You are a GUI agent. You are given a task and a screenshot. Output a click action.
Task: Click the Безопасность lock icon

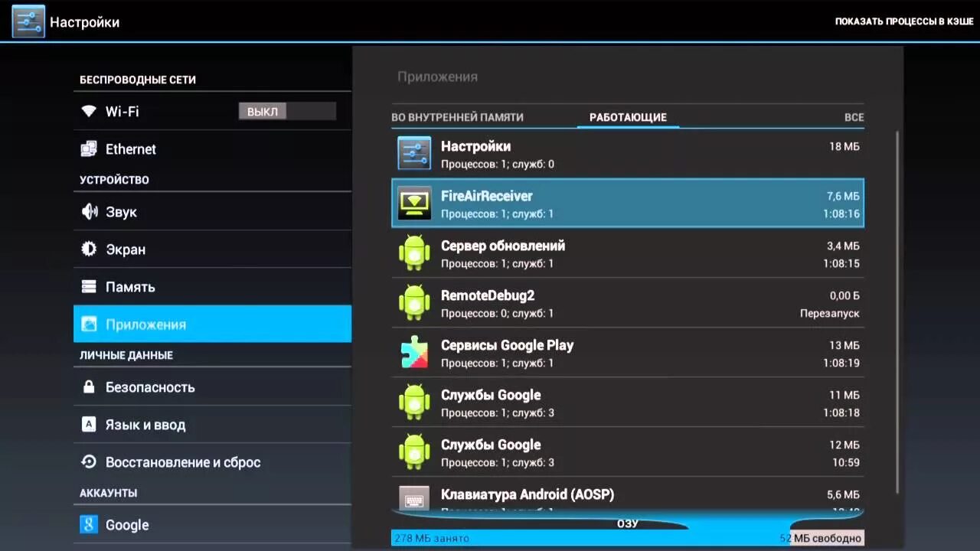click(89, 387)
